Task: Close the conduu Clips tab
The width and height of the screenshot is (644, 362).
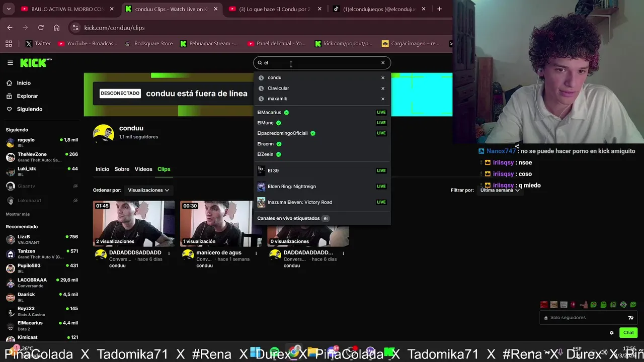Action: (215, 9)
